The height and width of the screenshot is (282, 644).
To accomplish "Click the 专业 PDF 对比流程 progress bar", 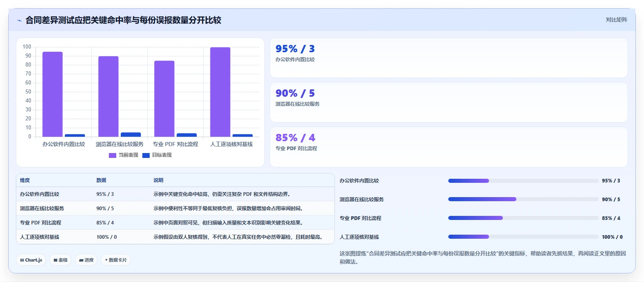I will pos(523,218).
